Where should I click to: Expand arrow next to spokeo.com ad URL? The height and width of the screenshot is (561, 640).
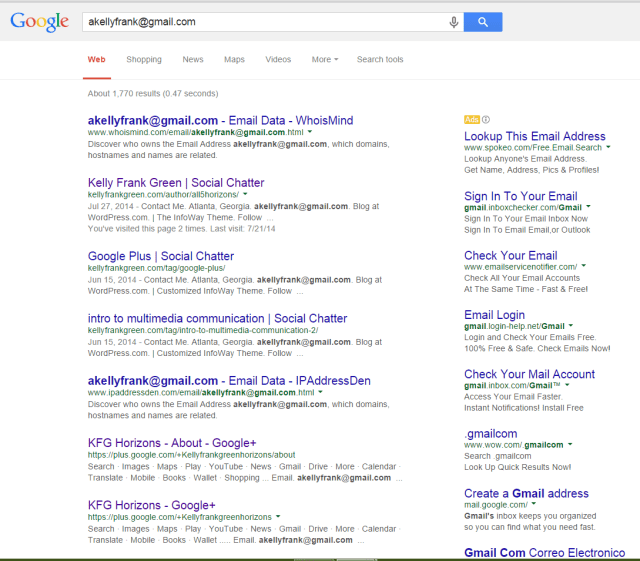pyautogui.click(x=608, y=147)
